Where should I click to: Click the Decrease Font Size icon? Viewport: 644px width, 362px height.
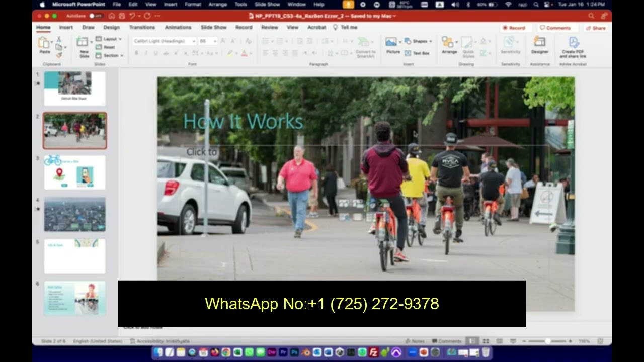tap(233, 41)
